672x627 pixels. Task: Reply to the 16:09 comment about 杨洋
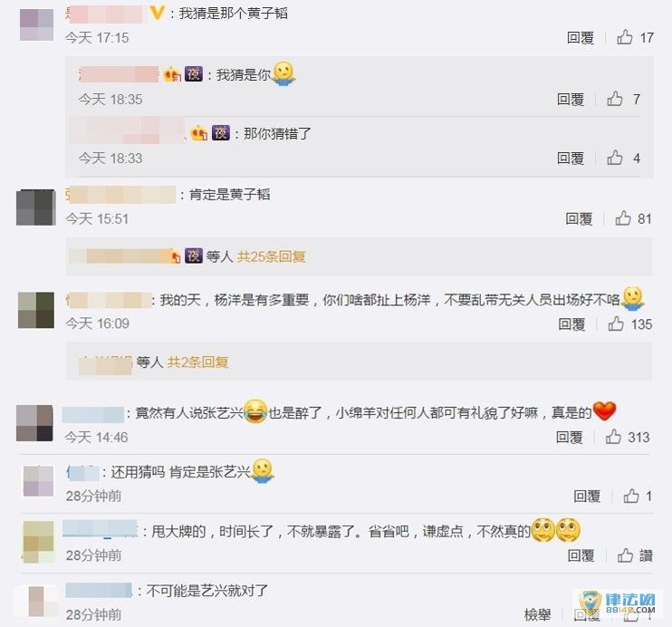(571, 323)
